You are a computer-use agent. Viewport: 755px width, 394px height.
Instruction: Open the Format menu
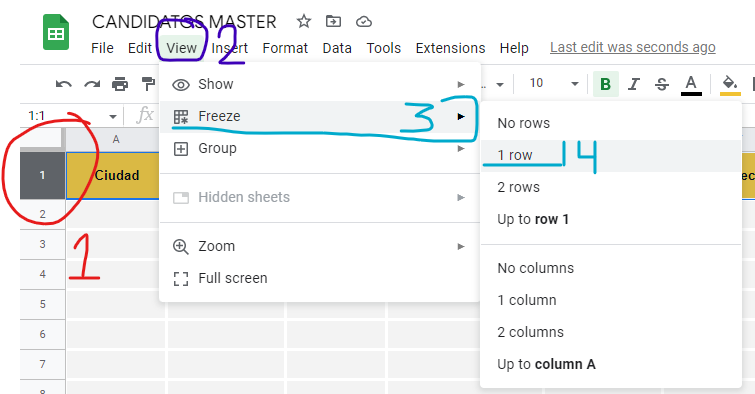285,48
